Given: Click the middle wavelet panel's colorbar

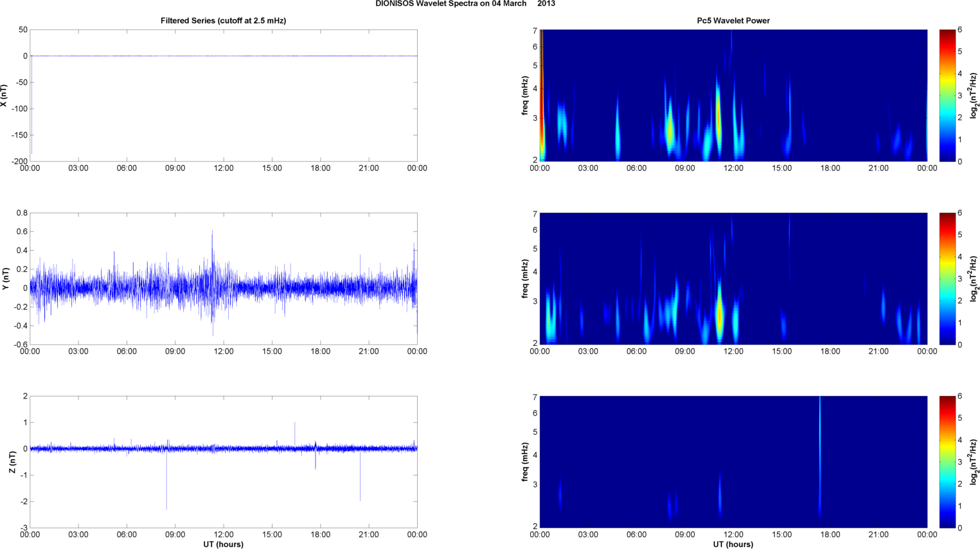Looking at the screenshot, I should (947, 278).
